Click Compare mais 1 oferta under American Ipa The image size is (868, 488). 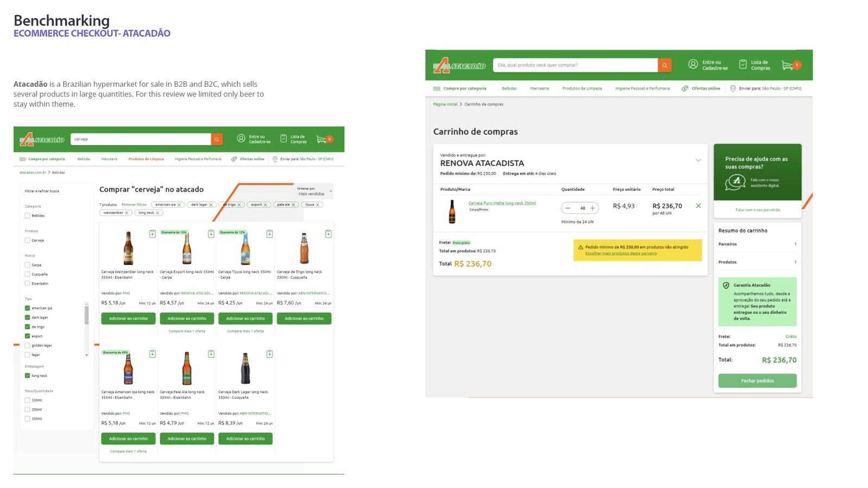pyautogui.click(x=128, y=452)
